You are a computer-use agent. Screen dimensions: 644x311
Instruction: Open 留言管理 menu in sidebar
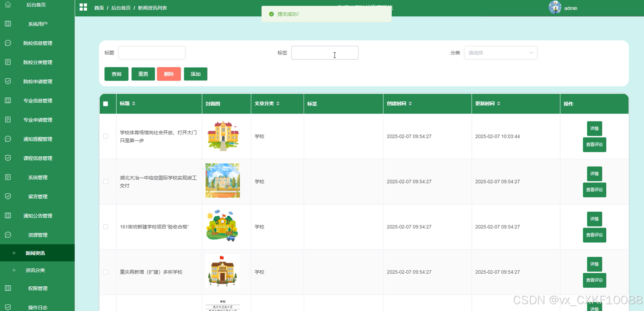pyautogui.click(x=37, y=196)
